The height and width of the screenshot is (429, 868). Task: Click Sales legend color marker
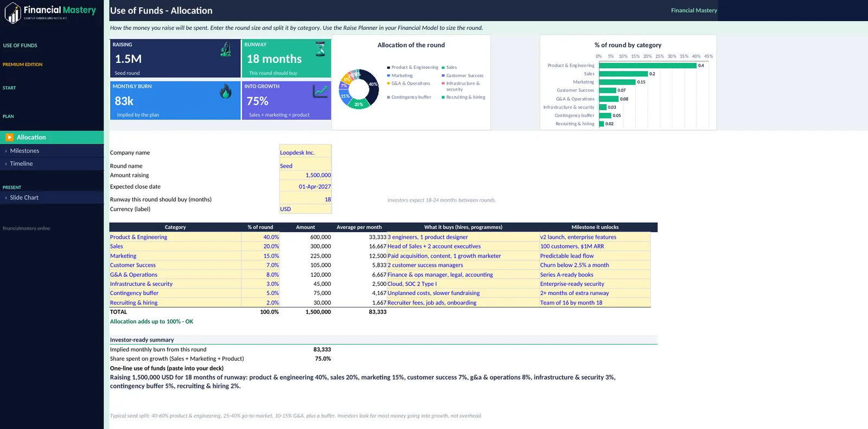(443, 67)
